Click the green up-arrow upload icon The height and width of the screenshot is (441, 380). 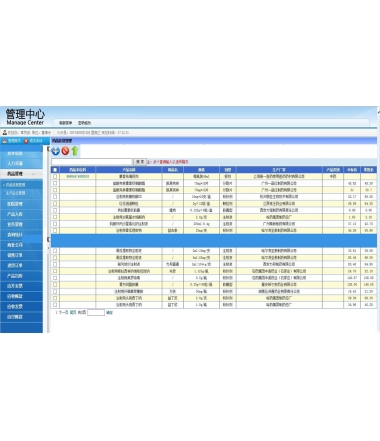(x=75, y=151)
